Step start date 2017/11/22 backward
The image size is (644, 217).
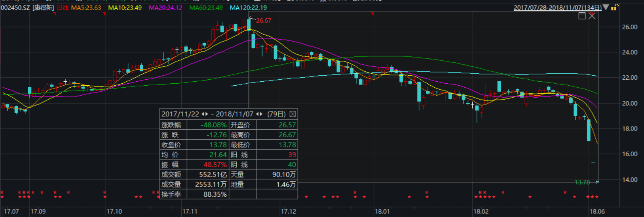point(203,114)
